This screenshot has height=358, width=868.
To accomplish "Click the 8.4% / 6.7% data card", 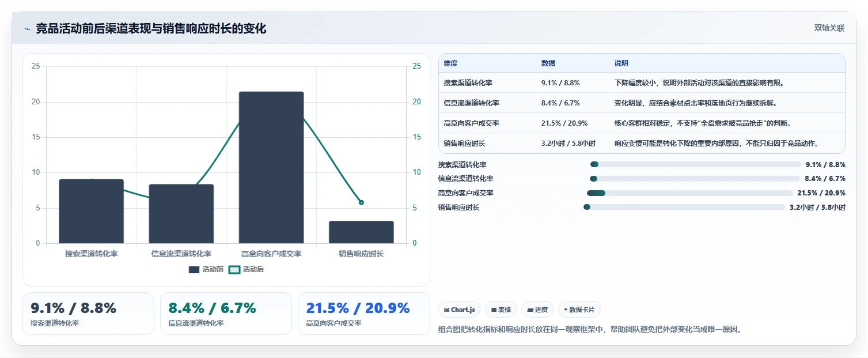I will coord(226,314).
